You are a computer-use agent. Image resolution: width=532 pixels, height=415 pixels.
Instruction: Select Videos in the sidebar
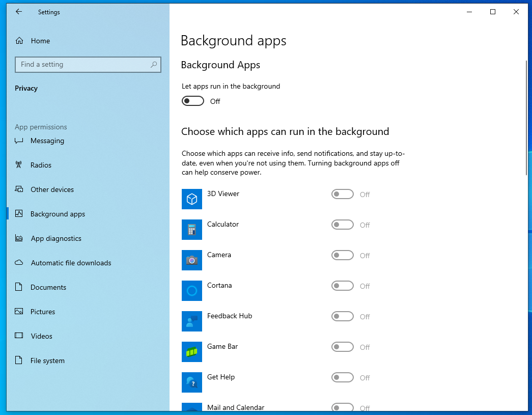coord(88,336)
